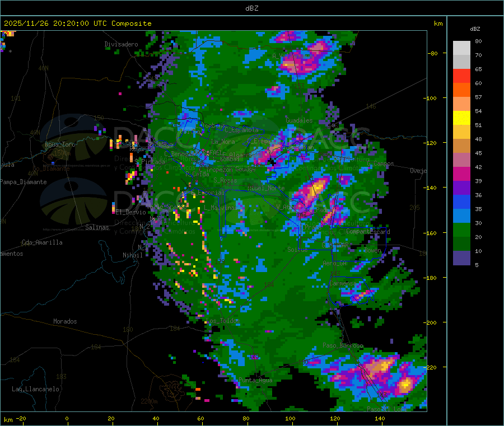Viewport: 504px width, 426px height.
Task: Click the 'Paso_Barroso' map label
Action: [x=343, y=345]
